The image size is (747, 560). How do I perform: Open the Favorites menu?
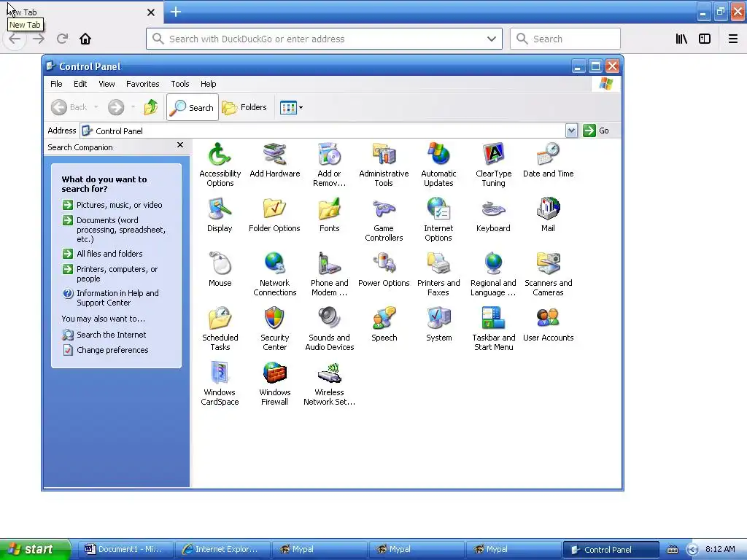142,84
